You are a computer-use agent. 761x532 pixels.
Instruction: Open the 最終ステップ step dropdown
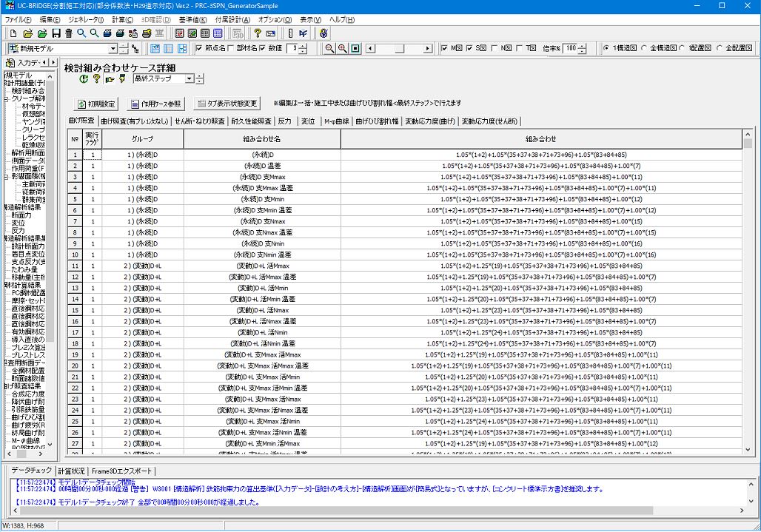tap(190, 79)
